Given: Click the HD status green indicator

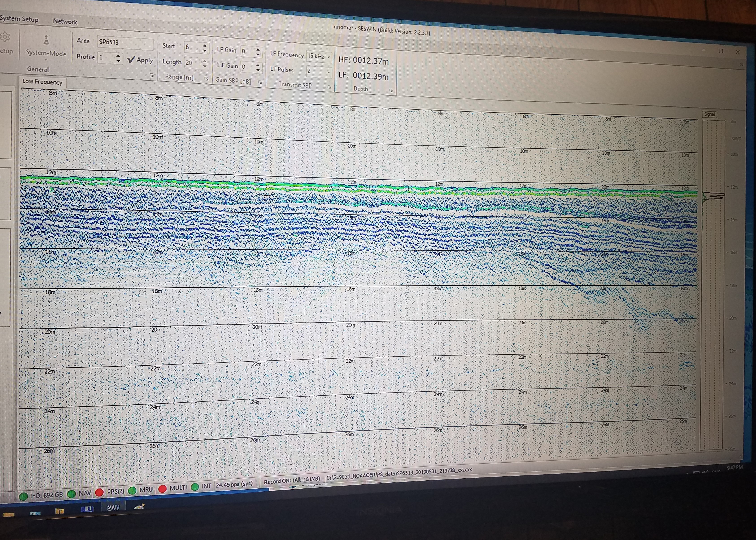Looking at the screenshot, I should coord(23,497).
